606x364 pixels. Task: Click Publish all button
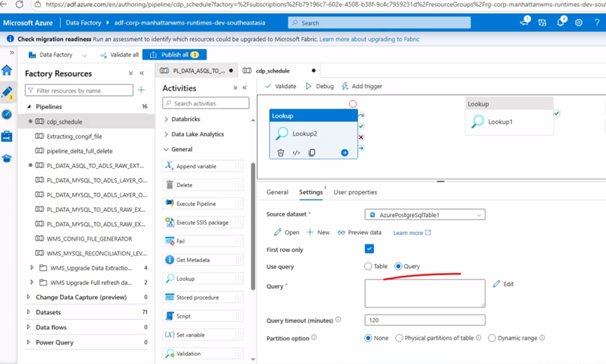tap(174, 55)
